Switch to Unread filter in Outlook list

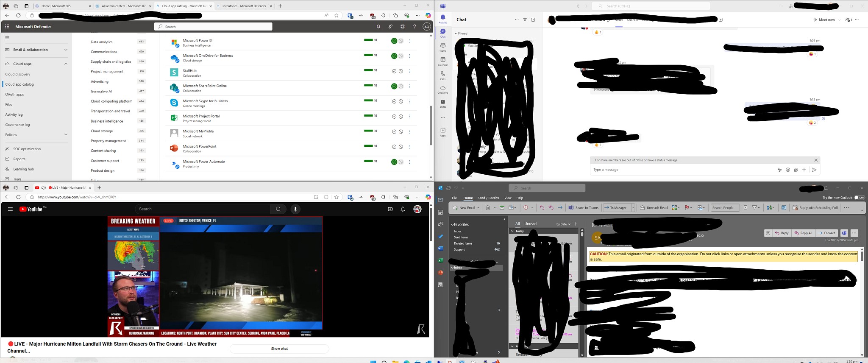point(530,224)
